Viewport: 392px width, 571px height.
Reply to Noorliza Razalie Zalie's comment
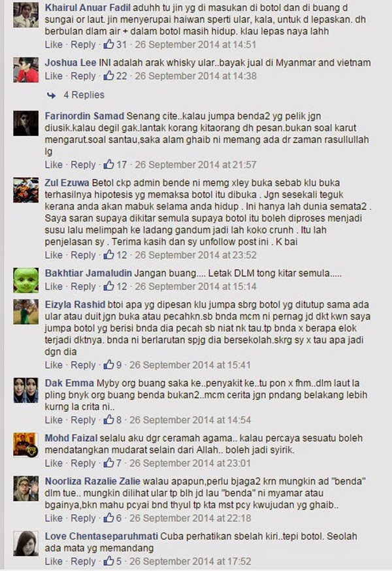83,518
